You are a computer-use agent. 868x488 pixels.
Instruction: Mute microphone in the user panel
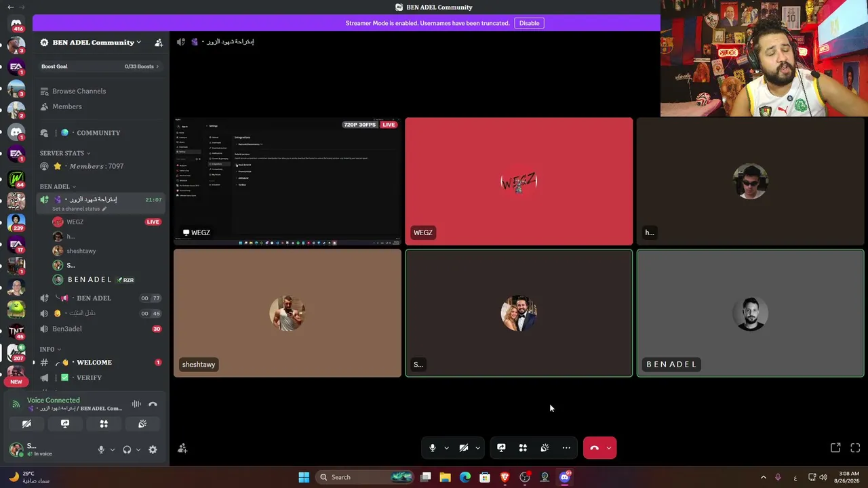coord(101,449)
